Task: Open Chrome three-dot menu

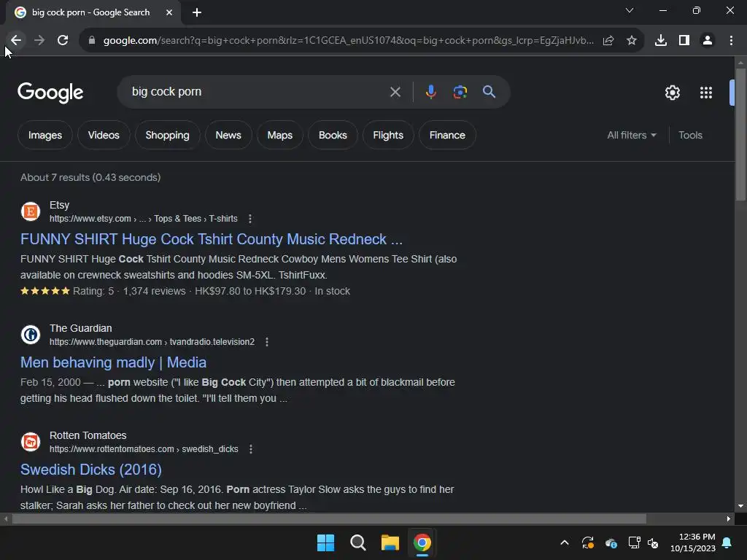Action: click(731, 41)
